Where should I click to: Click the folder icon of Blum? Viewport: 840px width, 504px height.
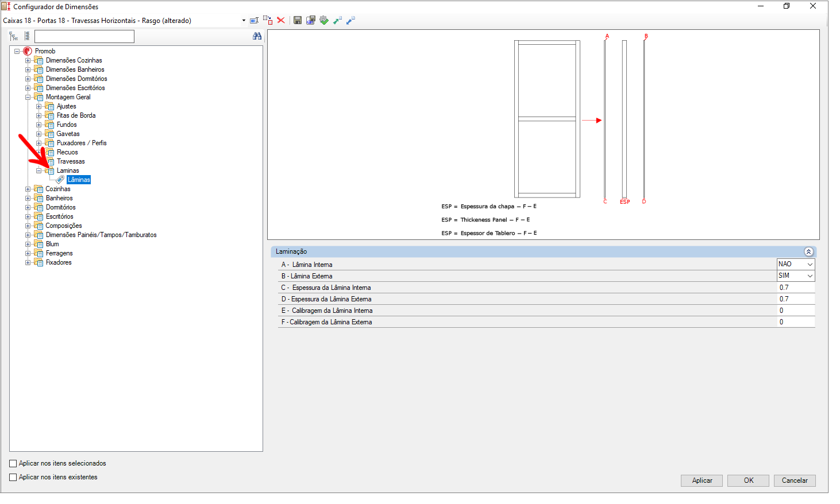(38, 244)
